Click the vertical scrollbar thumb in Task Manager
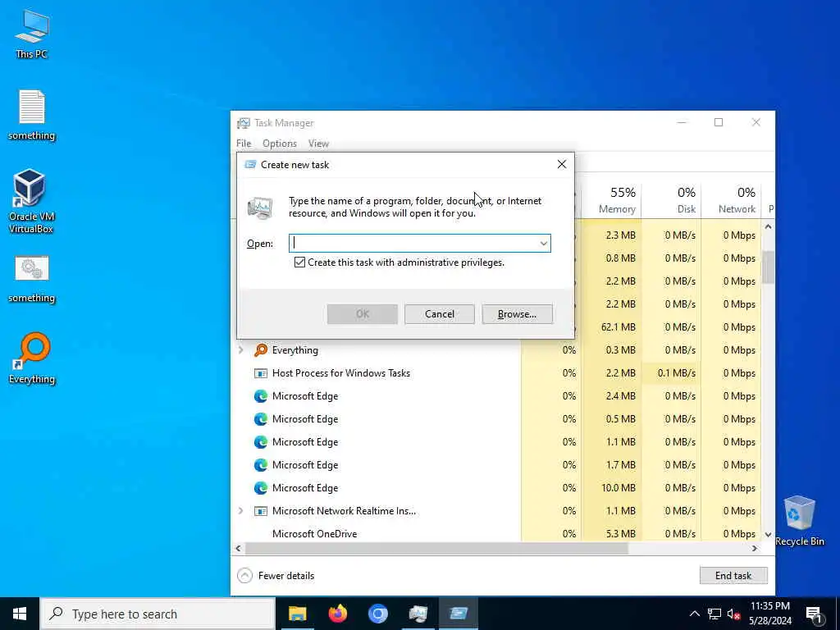The width and height of the screenshot is (840, 630). 768,267
